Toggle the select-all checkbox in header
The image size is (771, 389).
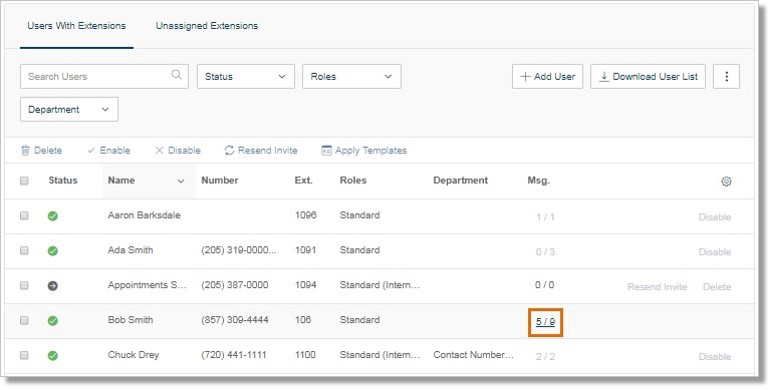click(x=24, y=180)
